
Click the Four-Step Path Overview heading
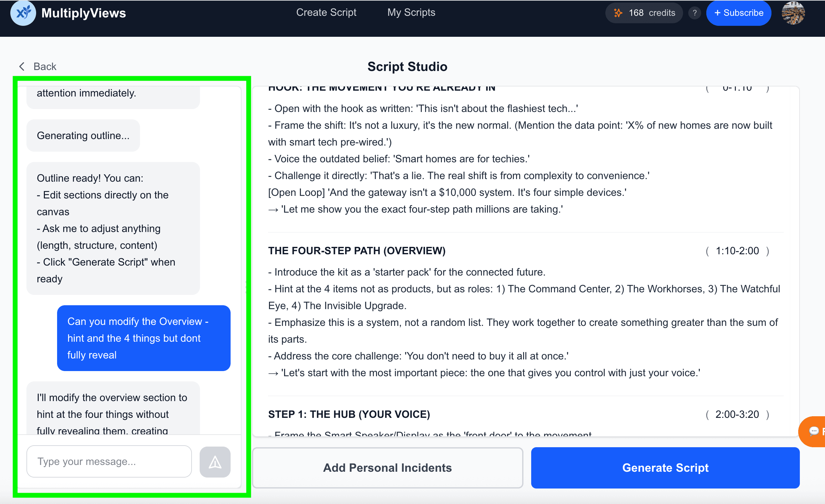[357, 250]
